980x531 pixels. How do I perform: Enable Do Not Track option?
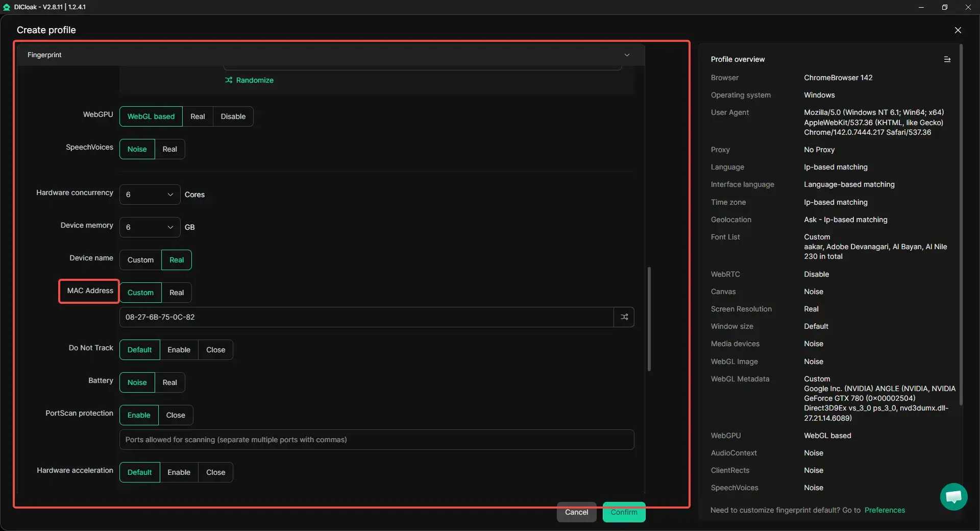tap(179, 350)
